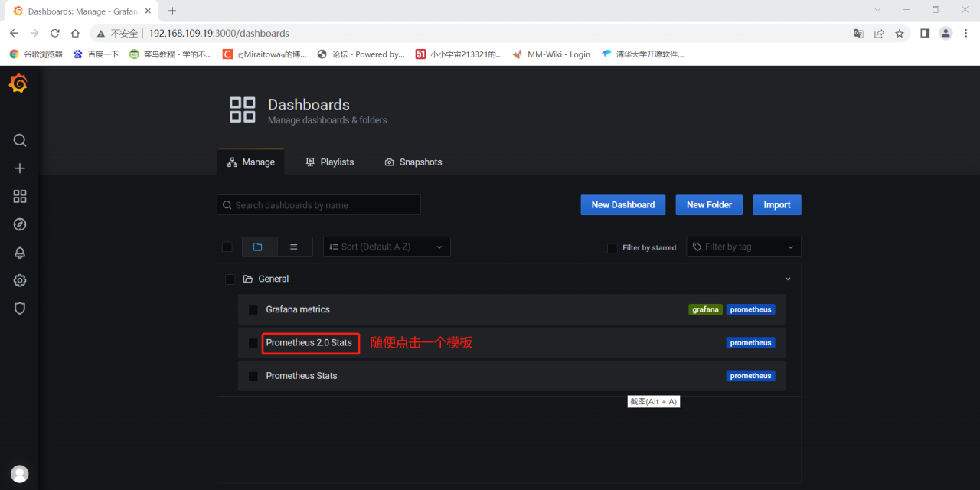Click the browser Back arrow
Image resolution: width=980 pixels, height=490 pixels.
pos(14,34)
